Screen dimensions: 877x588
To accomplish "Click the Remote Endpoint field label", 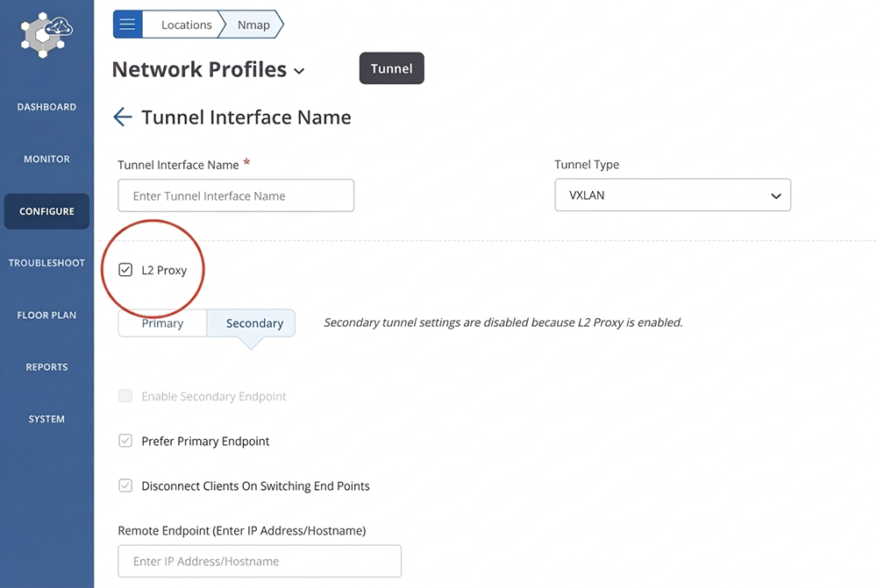I will tap(242, 530).
